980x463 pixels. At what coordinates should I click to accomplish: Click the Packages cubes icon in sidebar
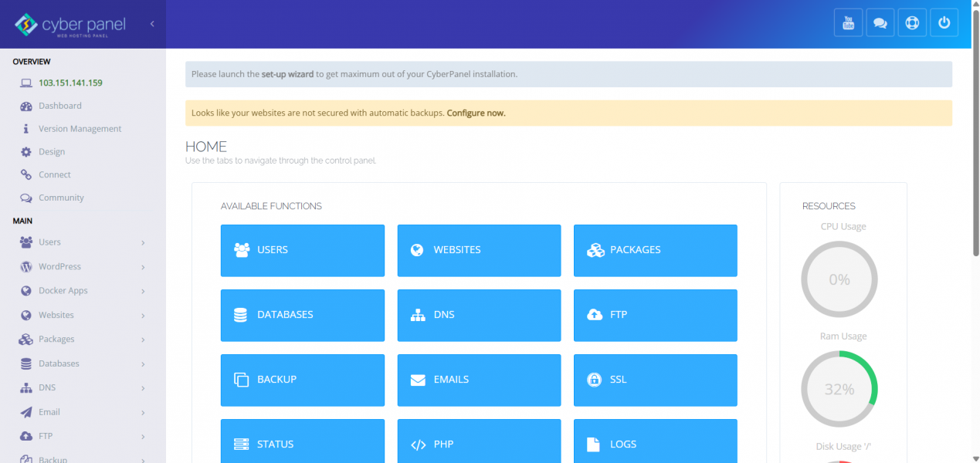coord(26,340)
